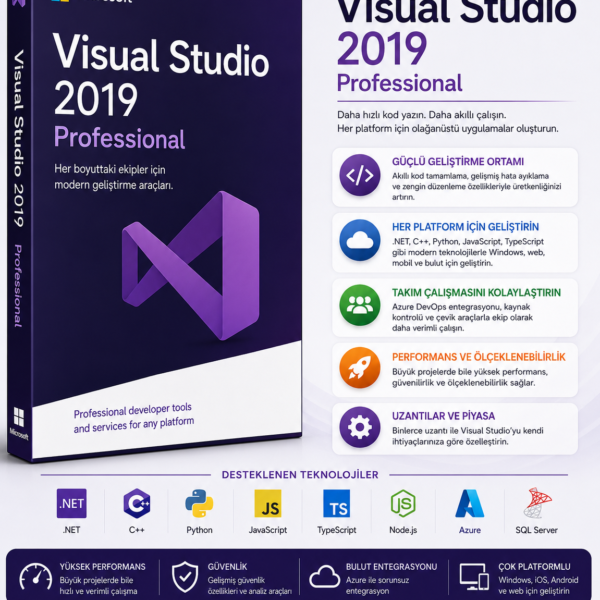Screen dimensions: 600x600
Task: Click the Microsoft logo on box spine
Action: click(19, 423)
